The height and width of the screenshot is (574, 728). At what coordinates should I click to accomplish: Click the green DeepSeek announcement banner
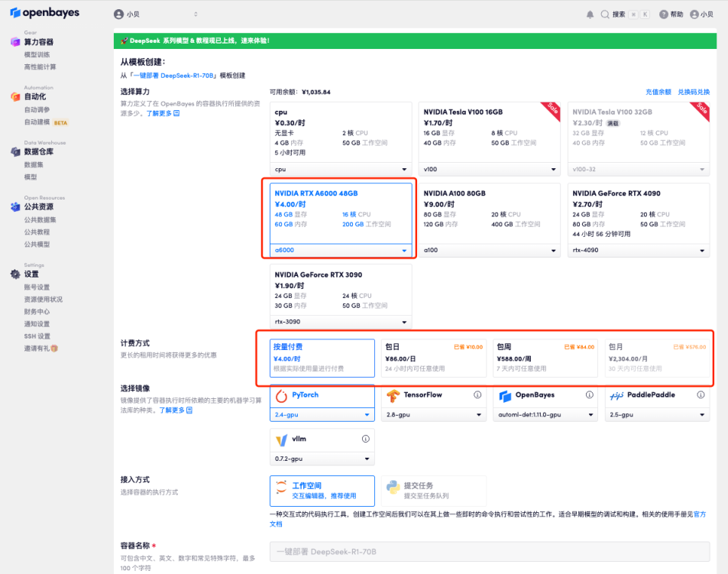pos(415,41)
